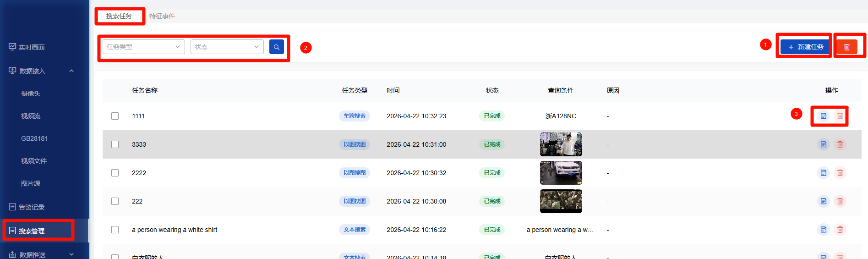Image resolution: width=868 pixels, height=259 pixels.
Task: Tick the checkbox for task 3333
Action: pyautogui.click(x=115, y=144)
